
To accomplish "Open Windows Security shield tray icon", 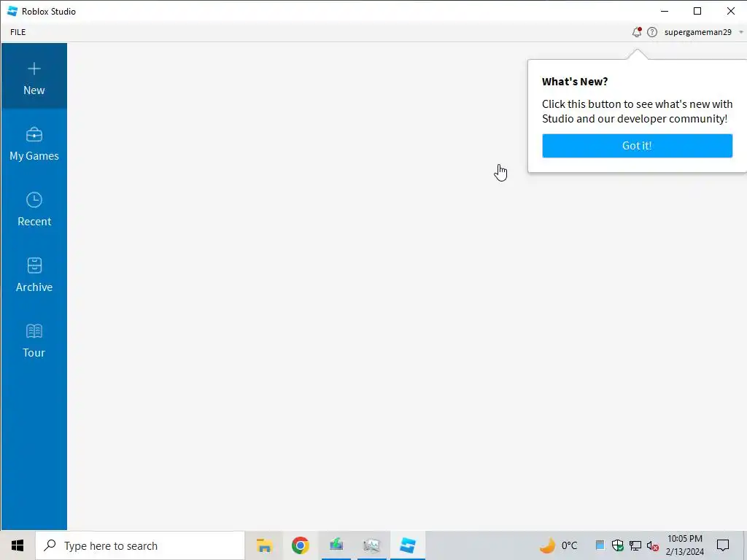I will pyautogui.click(x=617, y=545).
